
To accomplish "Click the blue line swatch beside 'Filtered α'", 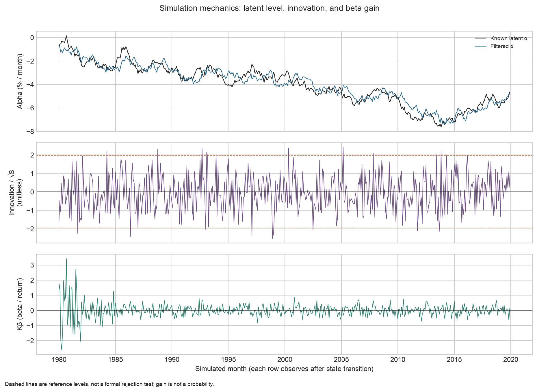I will (481, 46).
